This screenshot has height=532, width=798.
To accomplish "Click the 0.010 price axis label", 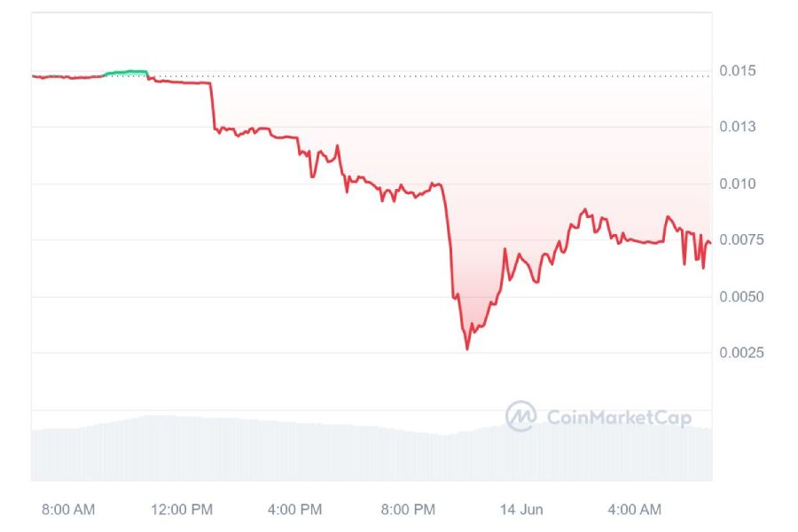I will (x=737, y=184).
